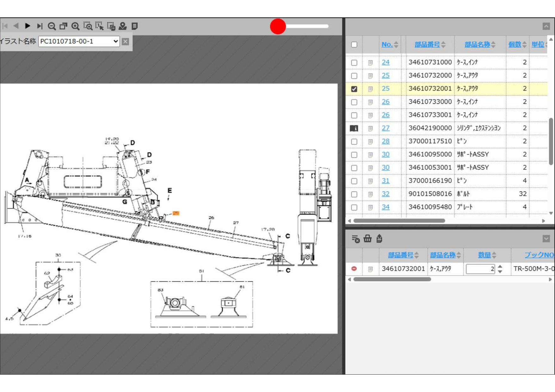Click the zoom out magnifier icon
555x392 pixels.
pyautogui.click(x=52, y=26)
